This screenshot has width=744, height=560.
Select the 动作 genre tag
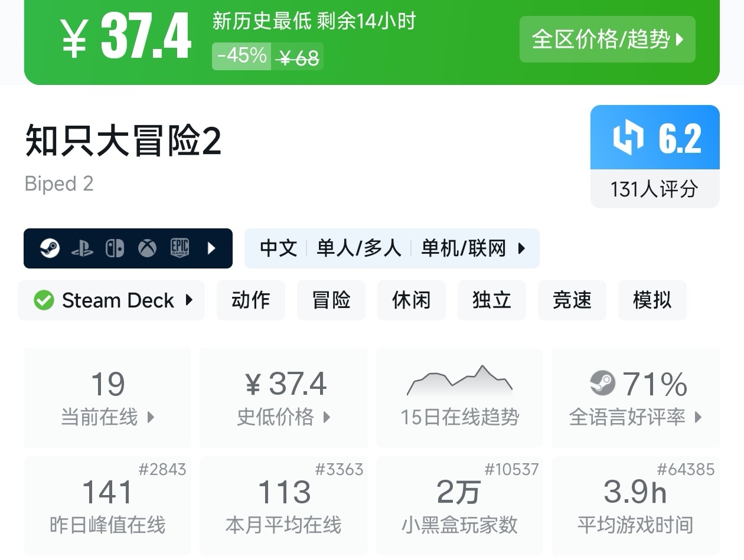tap(251, 300)
